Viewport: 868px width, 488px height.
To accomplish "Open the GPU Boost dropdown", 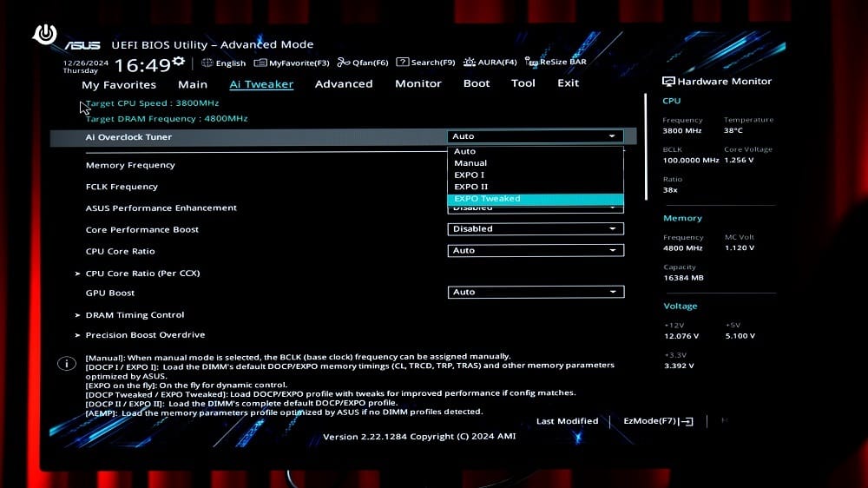I will [x=536, y=293].
